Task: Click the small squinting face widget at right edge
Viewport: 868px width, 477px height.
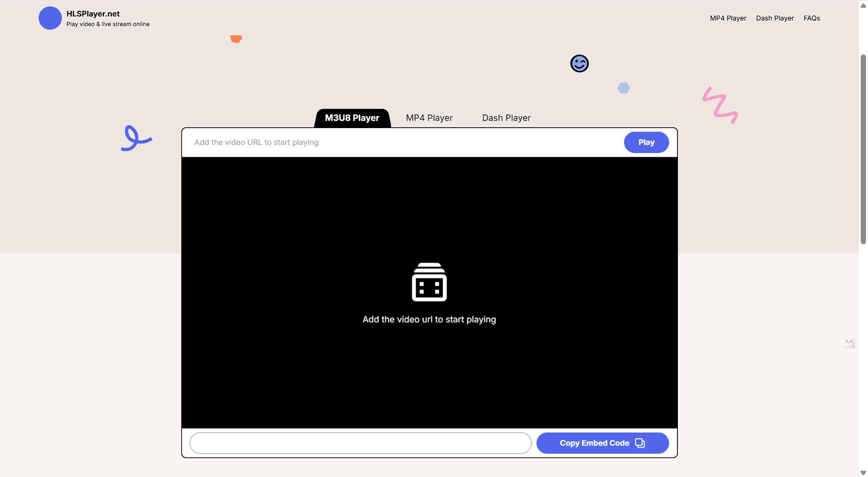Action: 850,342
